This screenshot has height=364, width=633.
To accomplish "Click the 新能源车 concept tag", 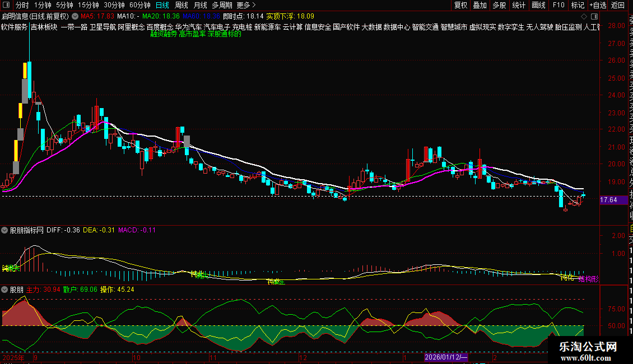I will (267, 27).
